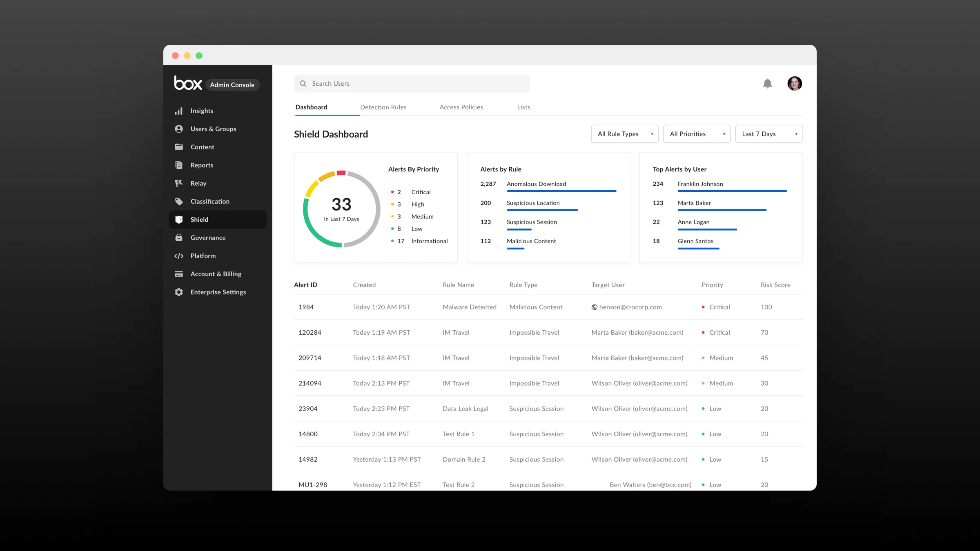Click the notification bell icon
980x551 pixels.
[x=768, y=83]
